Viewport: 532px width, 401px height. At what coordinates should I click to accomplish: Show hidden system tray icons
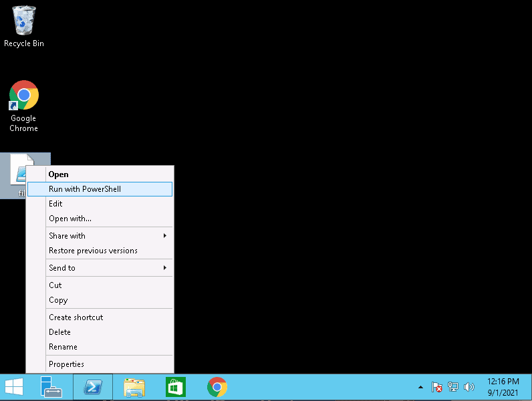click(420, 387)
